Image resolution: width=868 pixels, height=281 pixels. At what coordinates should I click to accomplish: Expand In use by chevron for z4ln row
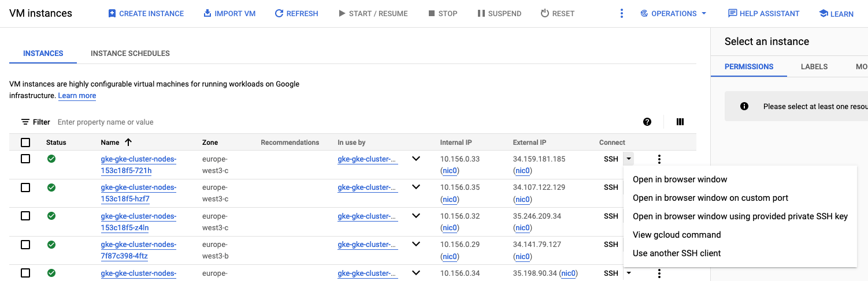[x=416, y=216]
